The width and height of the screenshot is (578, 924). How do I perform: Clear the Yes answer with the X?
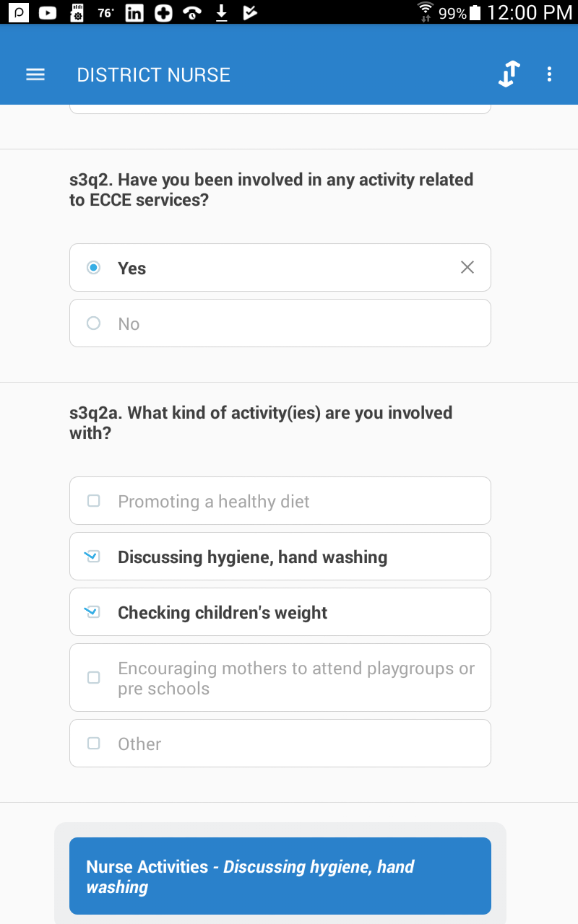click(467, 267)
